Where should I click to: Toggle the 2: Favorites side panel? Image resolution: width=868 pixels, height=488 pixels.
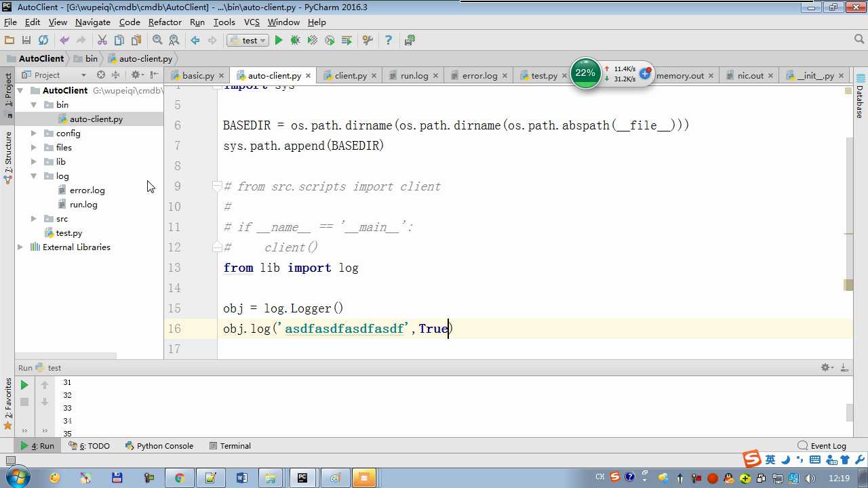pos(8,404)
